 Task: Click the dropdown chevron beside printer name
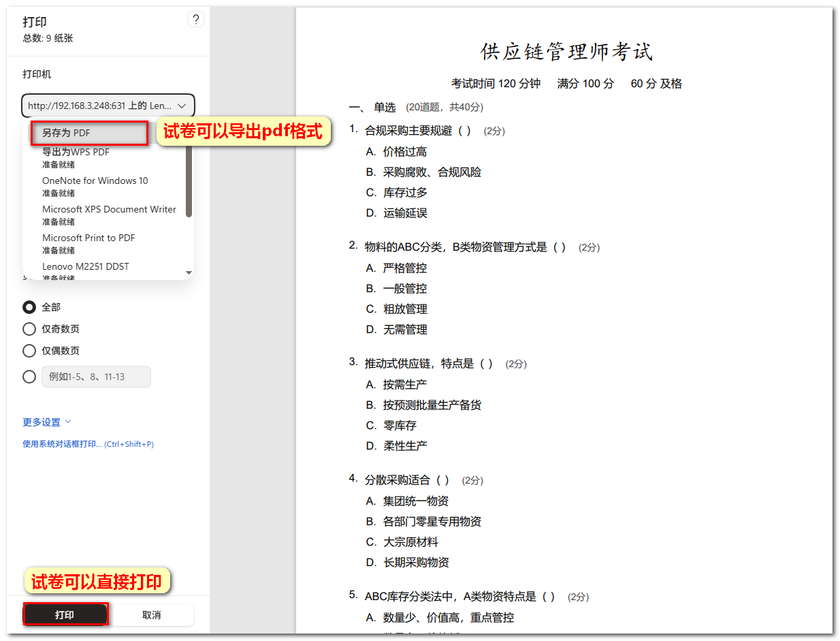pyautogui.click(x=182, y=106)
